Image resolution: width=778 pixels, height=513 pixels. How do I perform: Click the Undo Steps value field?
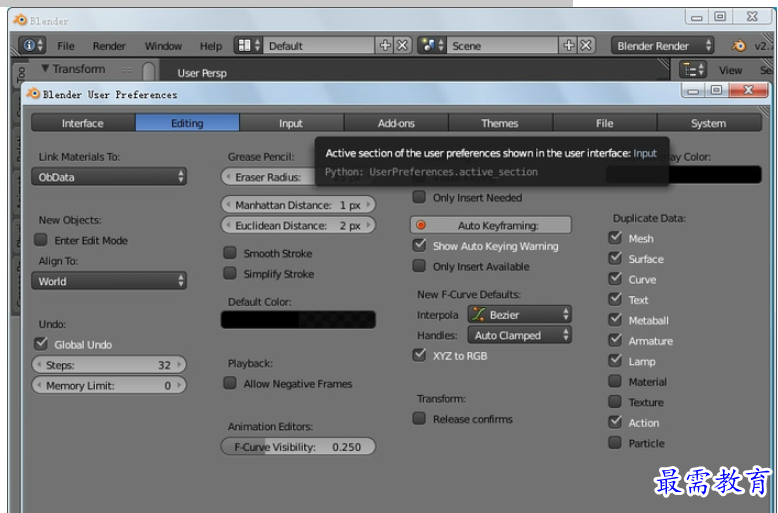click(x=109, y=365)
